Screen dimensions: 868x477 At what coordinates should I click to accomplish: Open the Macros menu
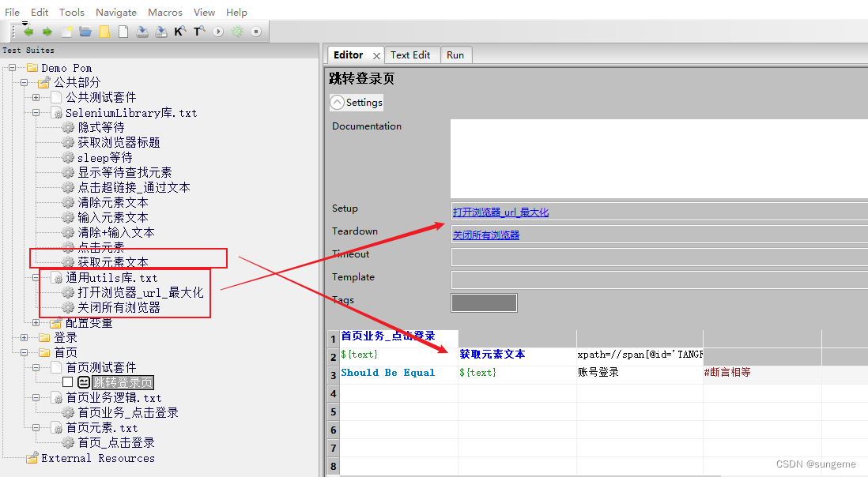point(165,12)
